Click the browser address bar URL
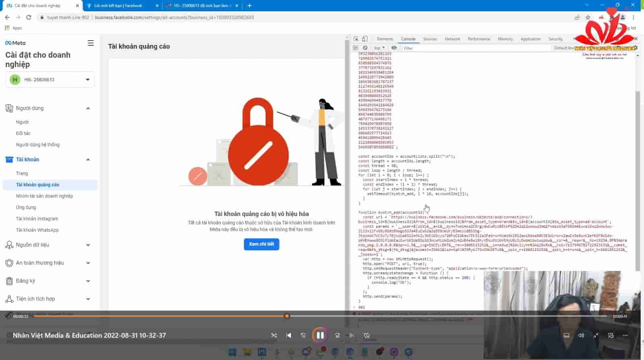644x360 pixels. (x=174, y=17)
